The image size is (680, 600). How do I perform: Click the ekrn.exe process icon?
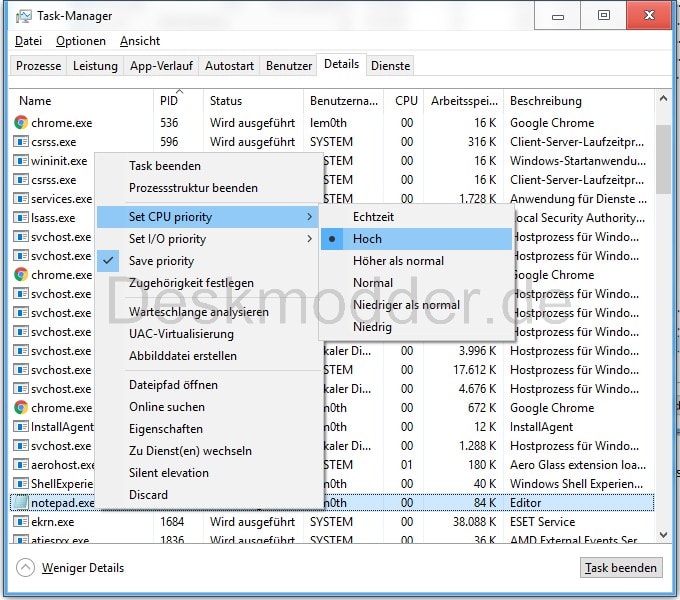(x=21, y=522)
